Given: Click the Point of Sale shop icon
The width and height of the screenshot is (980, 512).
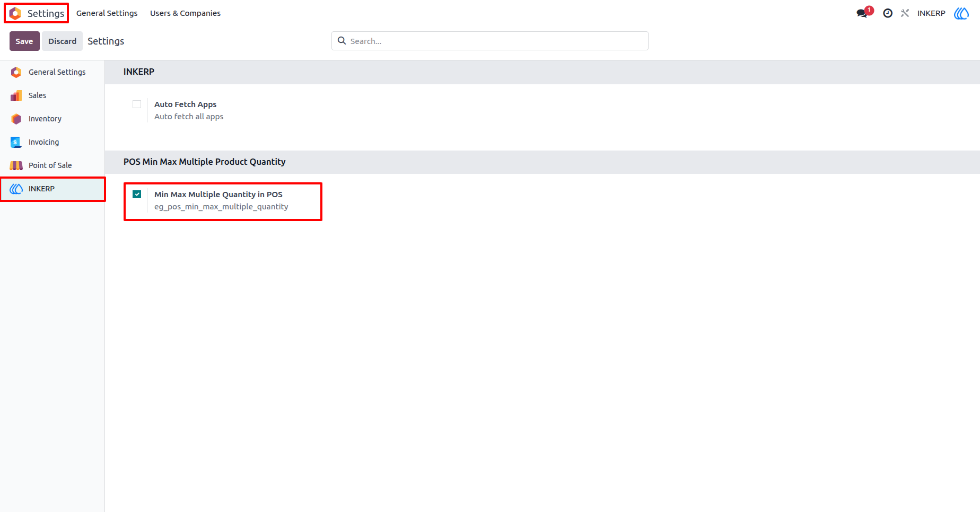Looking at the screenshot, I should [x=16, y=165].
